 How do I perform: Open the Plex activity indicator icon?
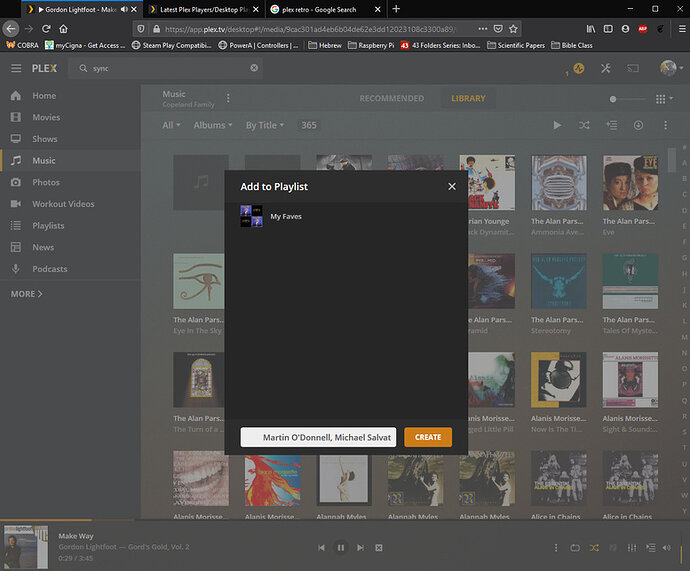coord(579,68)
